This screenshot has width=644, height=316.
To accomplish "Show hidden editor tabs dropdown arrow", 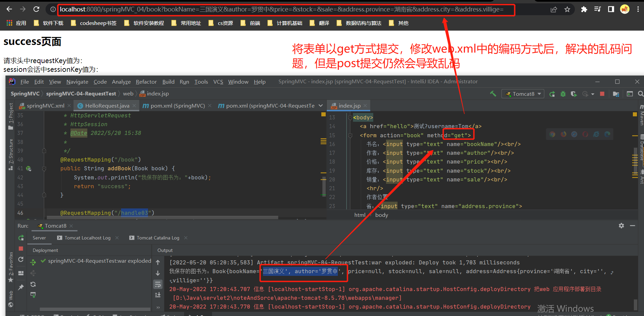I will pos(321,106).
